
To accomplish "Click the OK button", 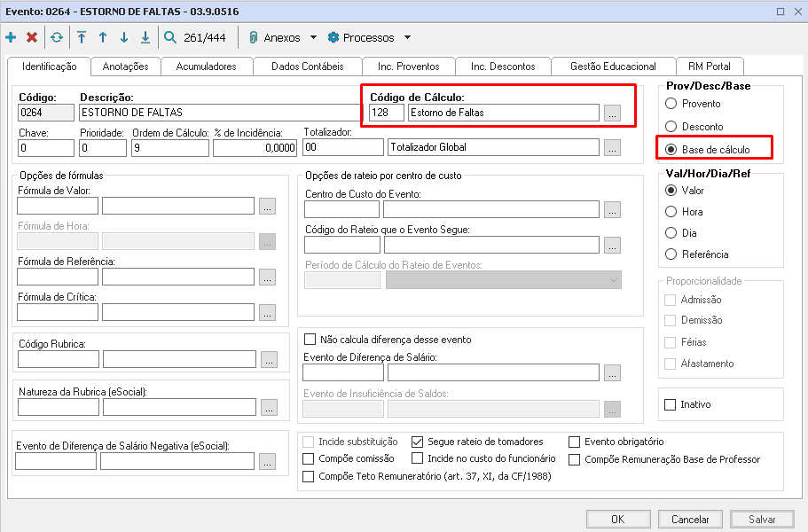I will coord(618,519).
